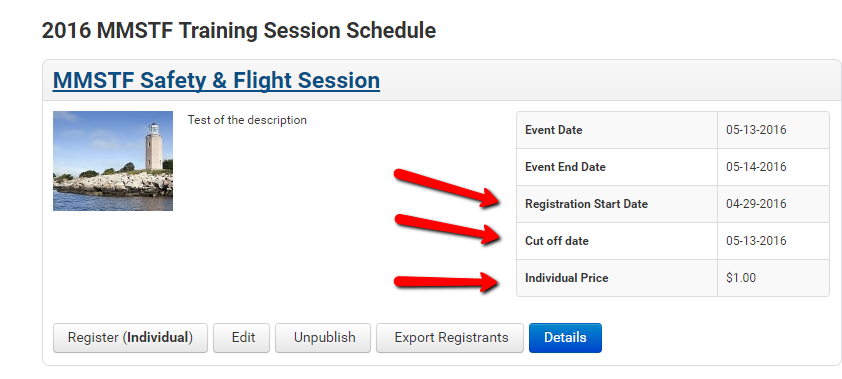Click the Individual Price label
This screenshot has height=379, width=842.
(x=567, y=278)
